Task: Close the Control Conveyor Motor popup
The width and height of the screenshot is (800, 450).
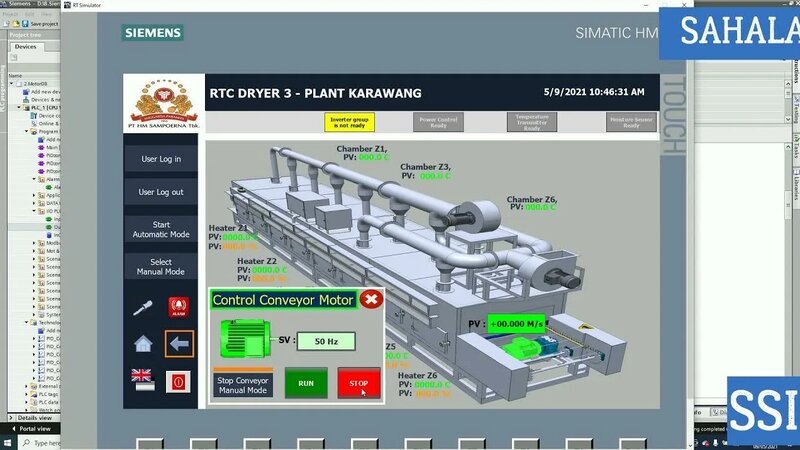Action: point(371,299)
